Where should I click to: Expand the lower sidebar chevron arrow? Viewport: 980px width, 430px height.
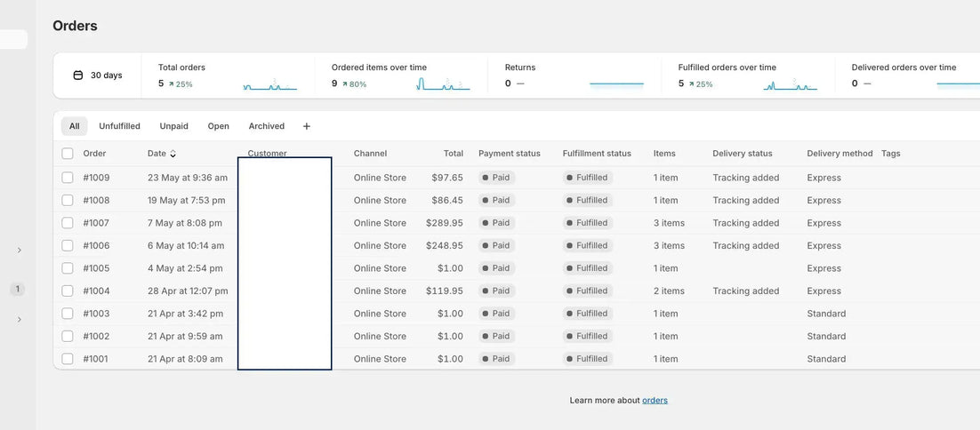click(20, 320)
